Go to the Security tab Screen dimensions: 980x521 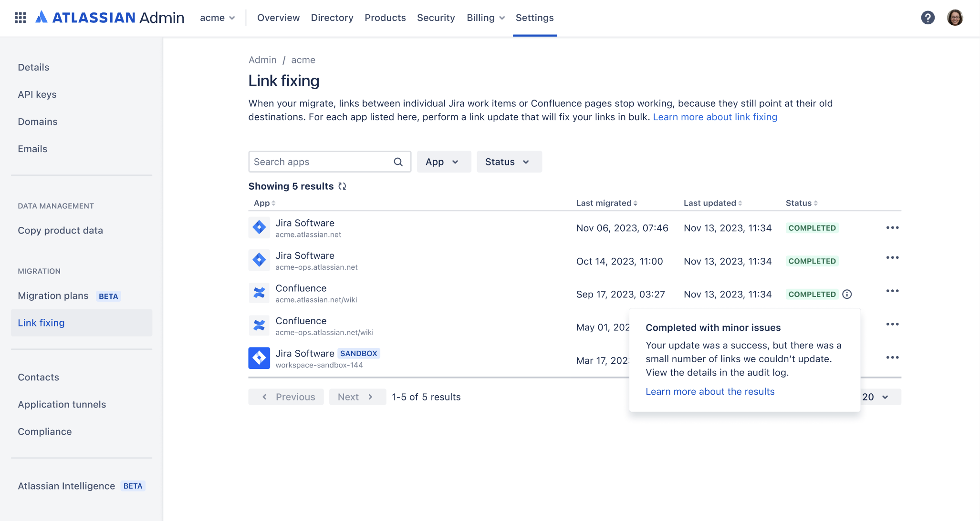click(436, 18)
